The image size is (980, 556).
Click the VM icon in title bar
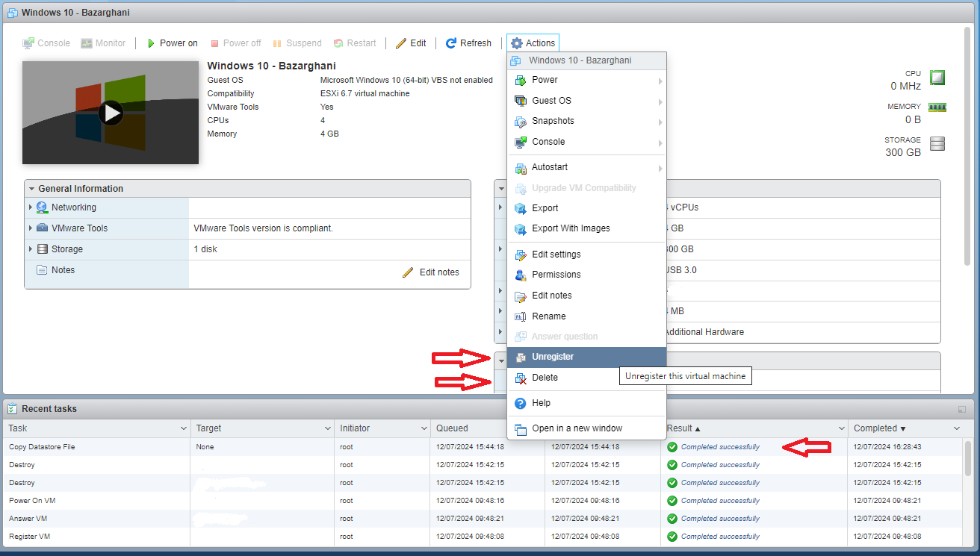click(13, 13)
